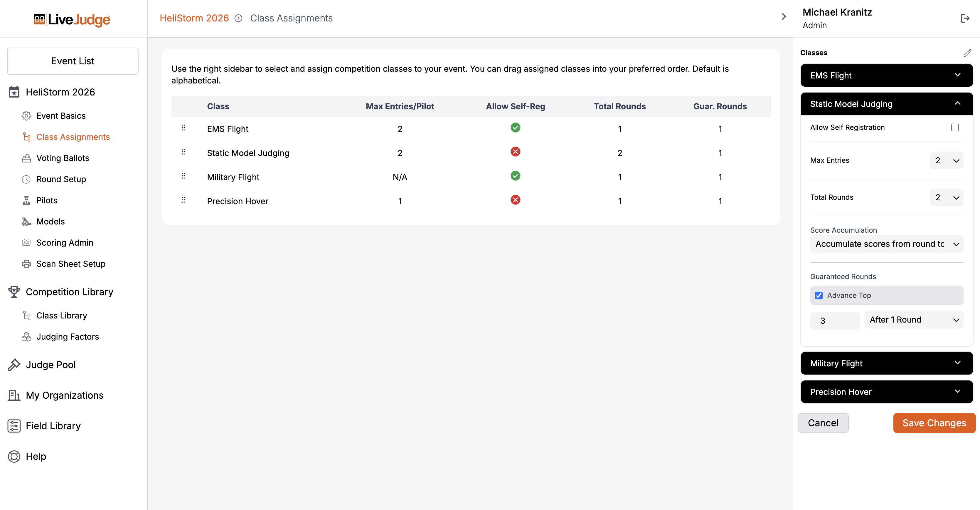Go to Voting Ballots in sidebar
Image resolution: width=980 pixels, height=510 pixels.
point(63,158)
